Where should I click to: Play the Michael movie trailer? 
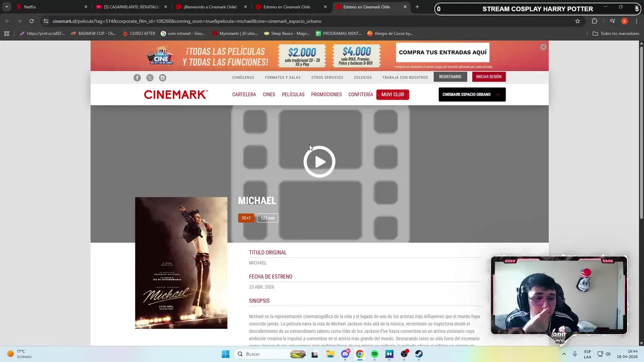click(x=319, y=162)
